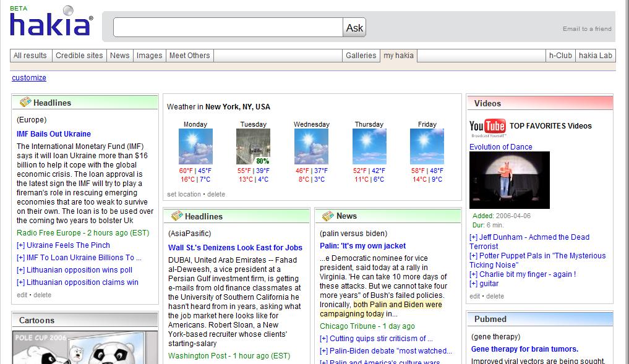Open the Galleries tab
Viewport: 629px width, 364px height.
(x=361, y=56)
